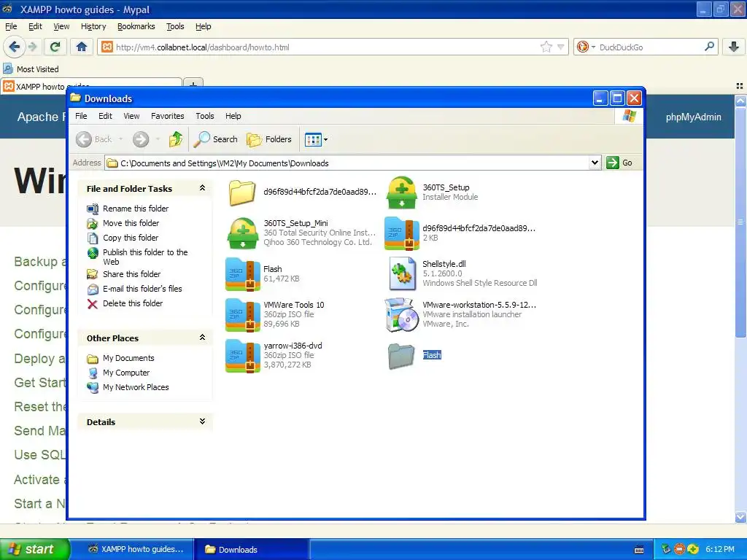Viewport: 747px width, 560px height.
Task: Reload the page in Mypal
Action: click(55, 47)
